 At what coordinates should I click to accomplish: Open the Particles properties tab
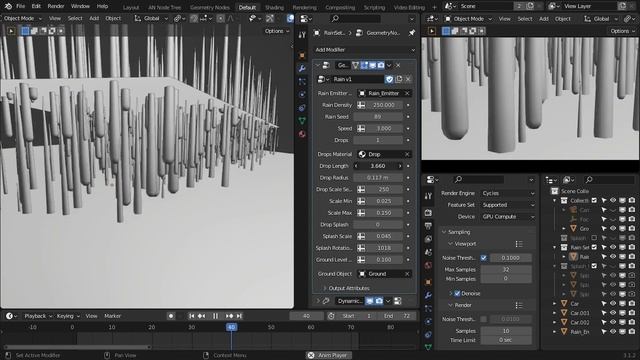[x=302, y=82]
